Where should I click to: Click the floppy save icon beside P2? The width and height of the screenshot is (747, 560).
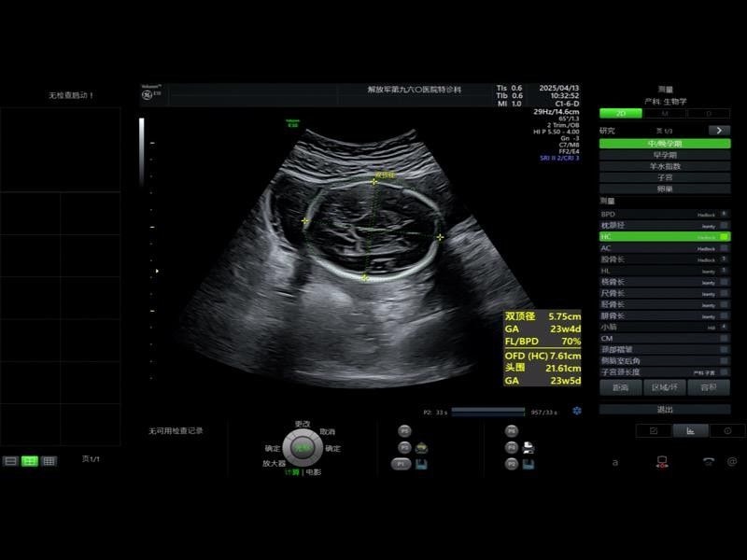(529, 464)
